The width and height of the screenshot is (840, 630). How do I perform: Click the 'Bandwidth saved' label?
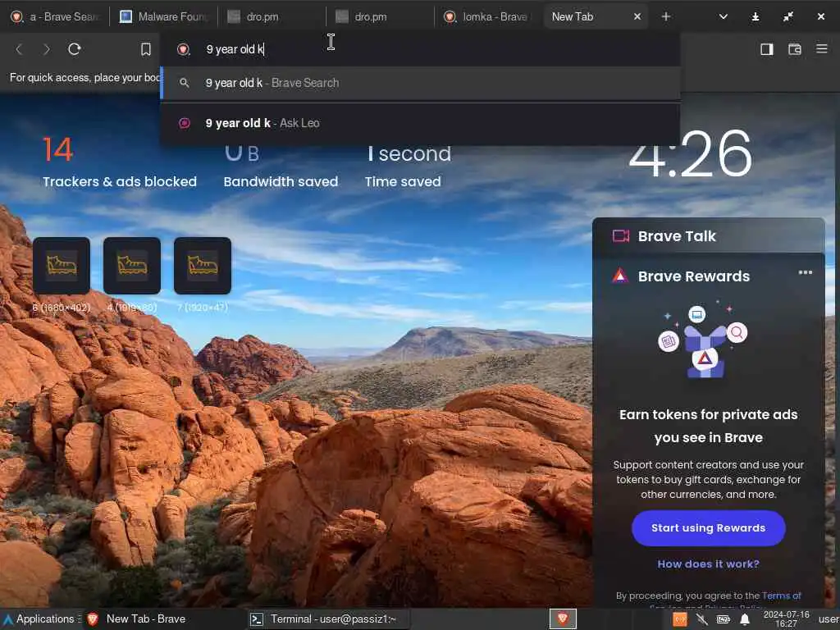tap(281, 181)
